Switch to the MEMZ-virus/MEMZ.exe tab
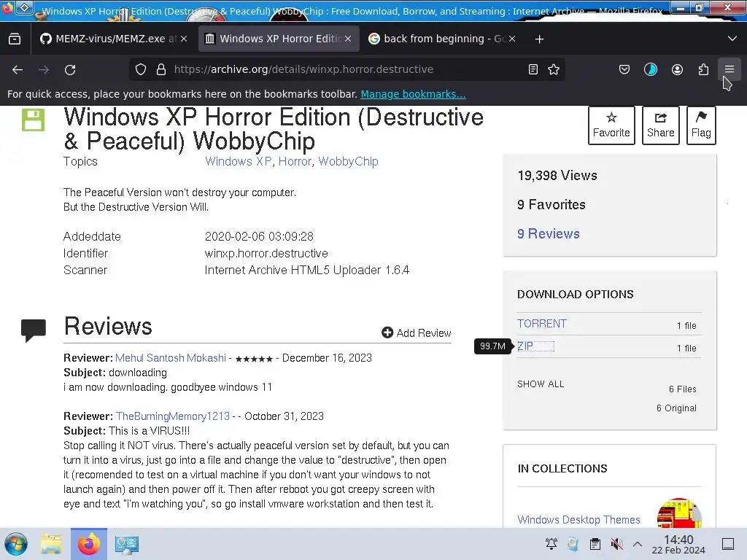 113,39
